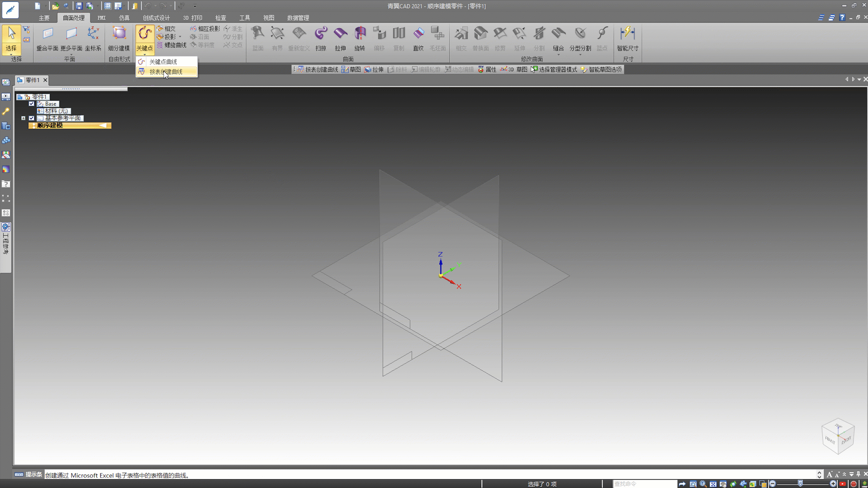This screenshot has height=488, width=868.
Task: Select the 相互投影 cross projection tool
Action: (205, 29)
